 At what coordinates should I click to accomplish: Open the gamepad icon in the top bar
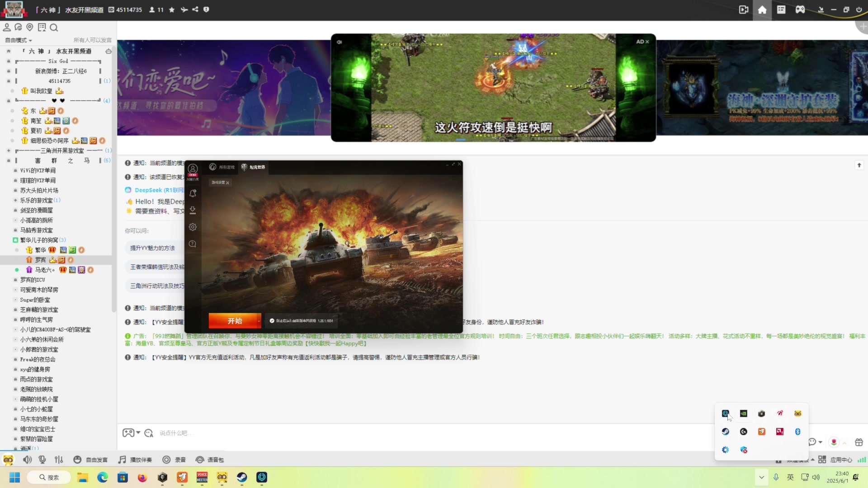tap(800, 9)
